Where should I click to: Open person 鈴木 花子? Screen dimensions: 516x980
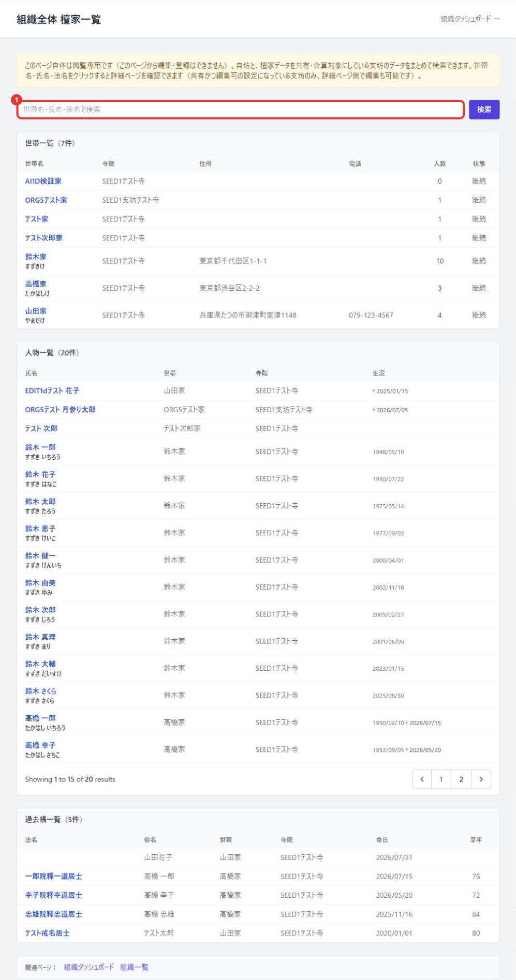[40, 474]
